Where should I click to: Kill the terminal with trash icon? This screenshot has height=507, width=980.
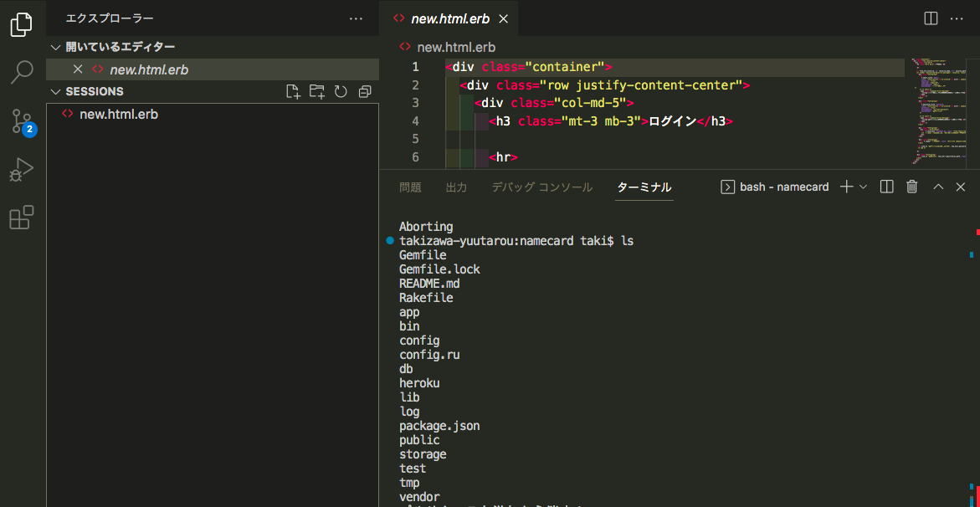click(x=912, y=187)
